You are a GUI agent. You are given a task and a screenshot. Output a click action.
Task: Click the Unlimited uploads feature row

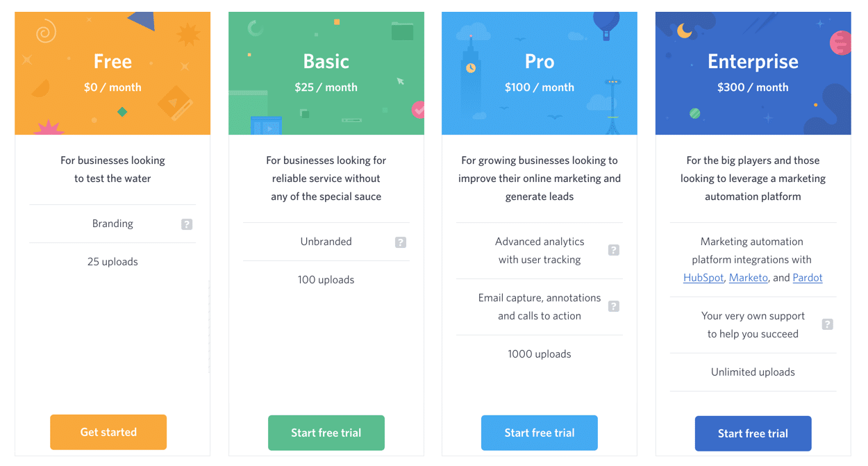pos(753,372)
